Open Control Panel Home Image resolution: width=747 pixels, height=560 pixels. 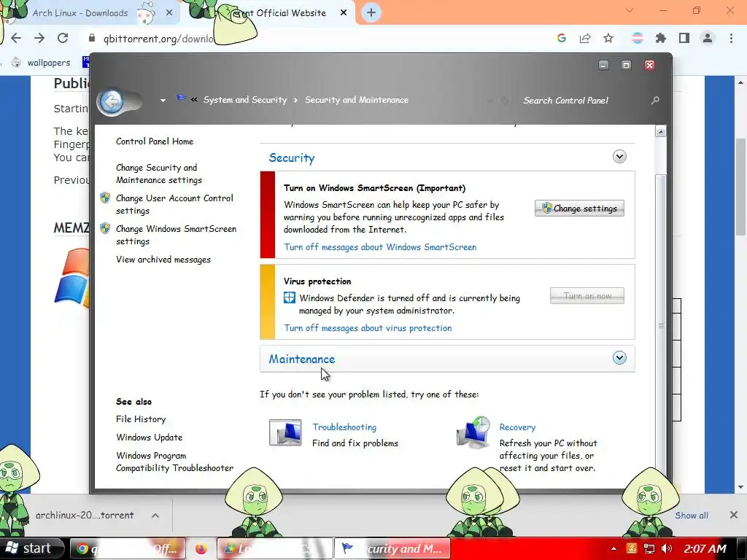(x=155, y=141)
